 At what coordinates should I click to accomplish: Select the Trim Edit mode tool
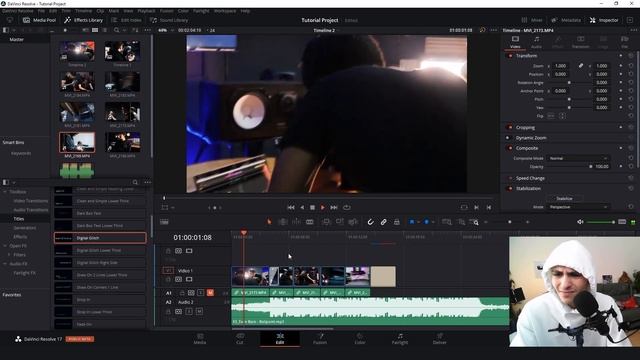[282, 222]
